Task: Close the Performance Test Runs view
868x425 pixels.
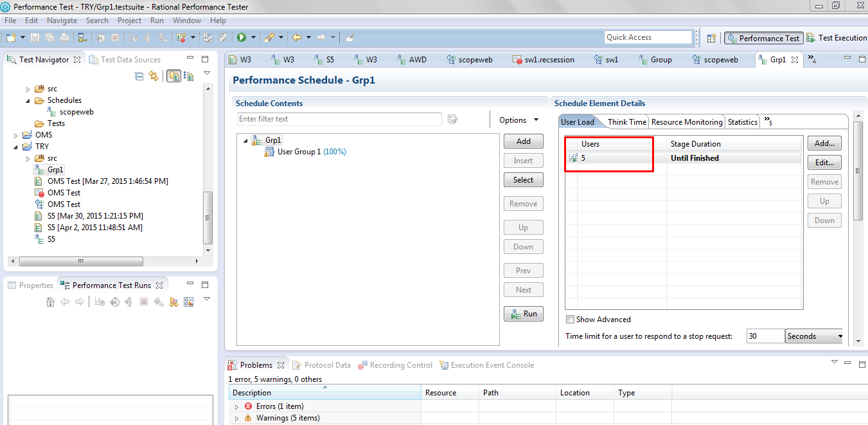Action: click(x=159, y=285)
